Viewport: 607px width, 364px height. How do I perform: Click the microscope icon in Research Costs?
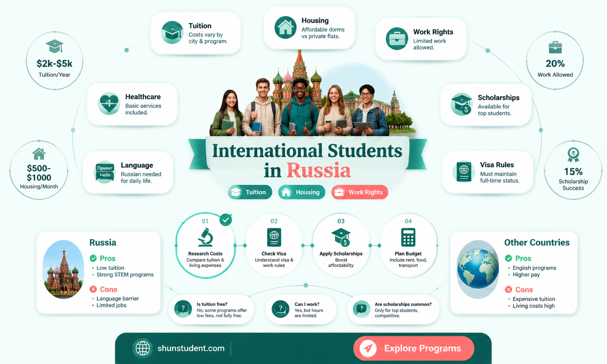pos(205,237)
